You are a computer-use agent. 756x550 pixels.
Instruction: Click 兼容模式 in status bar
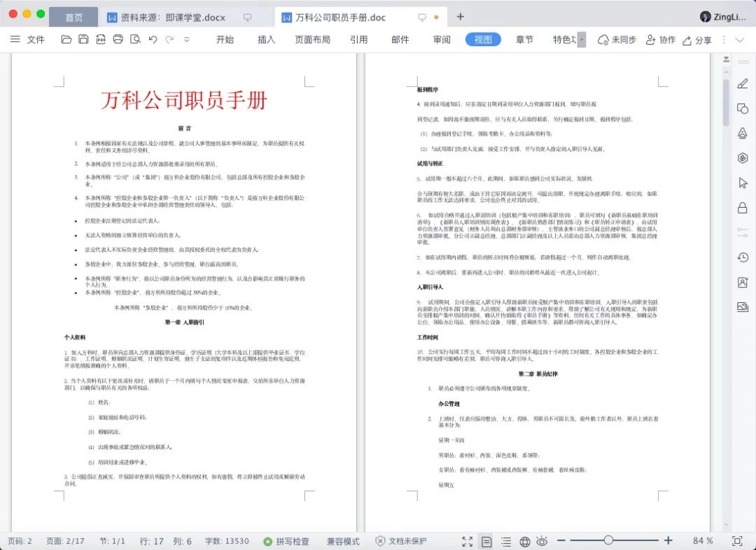(x=343, y=542)
